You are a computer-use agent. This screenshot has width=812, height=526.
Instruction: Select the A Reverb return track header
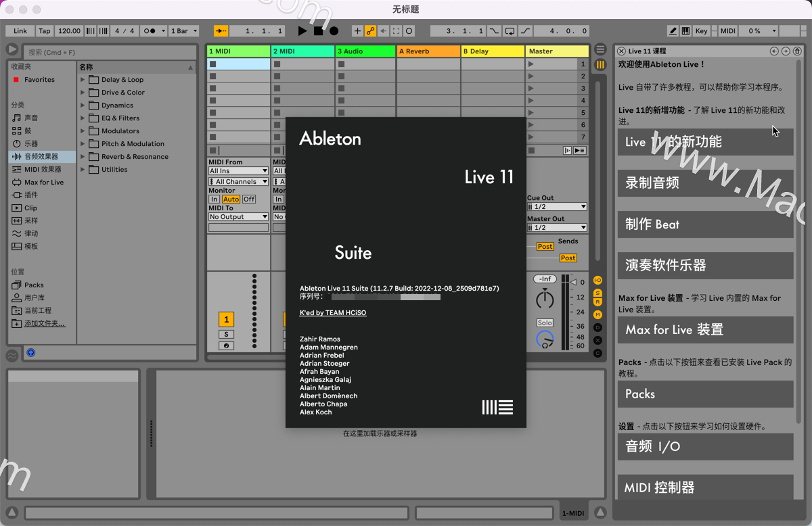(428, 51)
